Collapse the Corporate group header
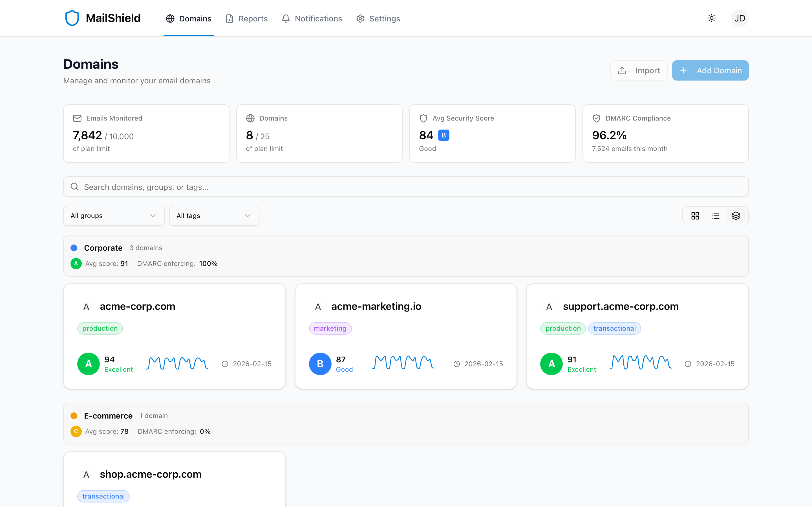 (x=103, y=248)
